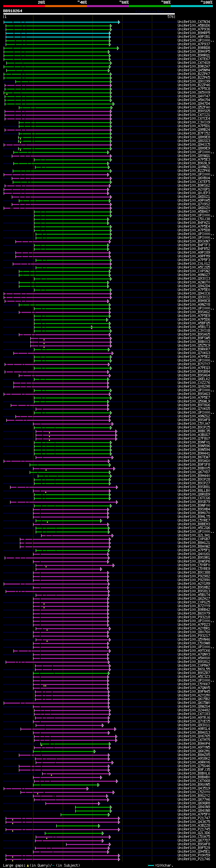Select UniRef100_Q0JEP3 in the hit list
This screenshot has width=216, height=868.
tap(194, 193)
